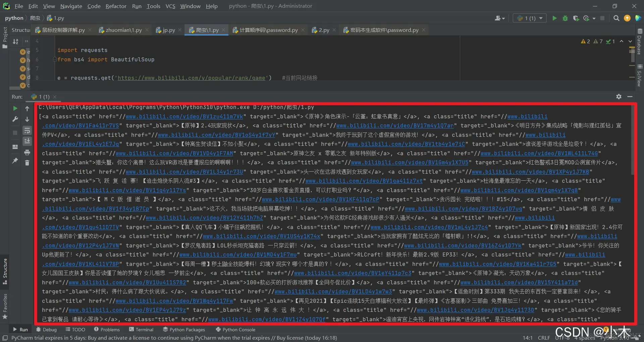This screenshot has width=644, height=342.
Task: Click the tool window quick access icon in status bar
Action: (5, 338)
